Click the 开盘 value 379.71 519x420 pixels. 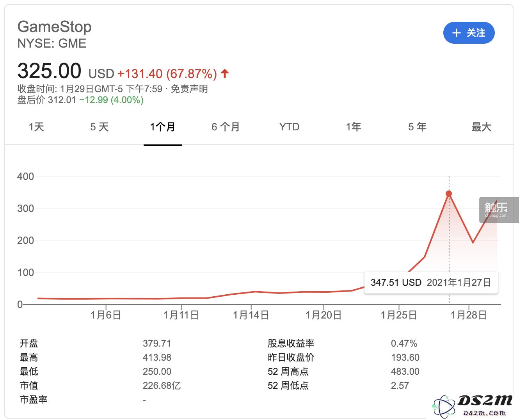(157, 343)
